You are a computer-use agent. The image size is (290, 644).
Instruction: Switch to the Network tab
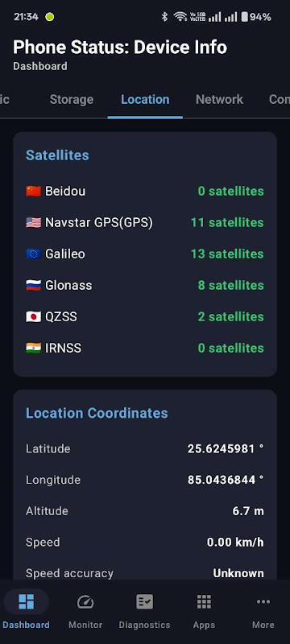(x=219, y=99)
